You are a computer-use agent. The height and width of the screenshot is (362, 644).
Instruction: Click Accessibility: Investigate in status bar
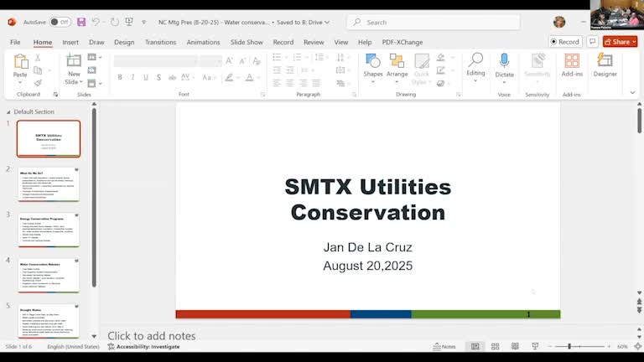click(x=143, y=346)
